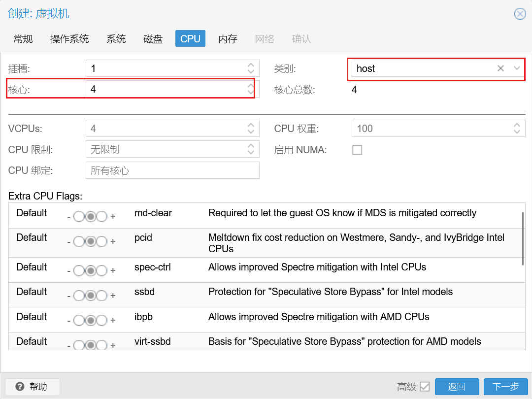Decrease the 插槽 value with down arrow
This screenshot has width=532, height=399.
[251, 72]
